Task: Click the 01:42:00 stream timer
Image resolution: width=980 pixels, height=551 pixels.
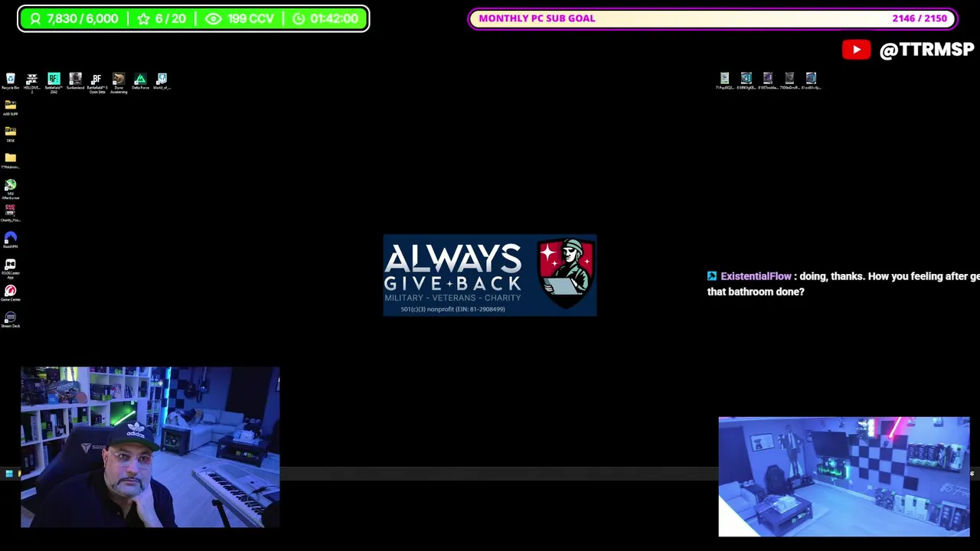Action: [x=325, y=18]
